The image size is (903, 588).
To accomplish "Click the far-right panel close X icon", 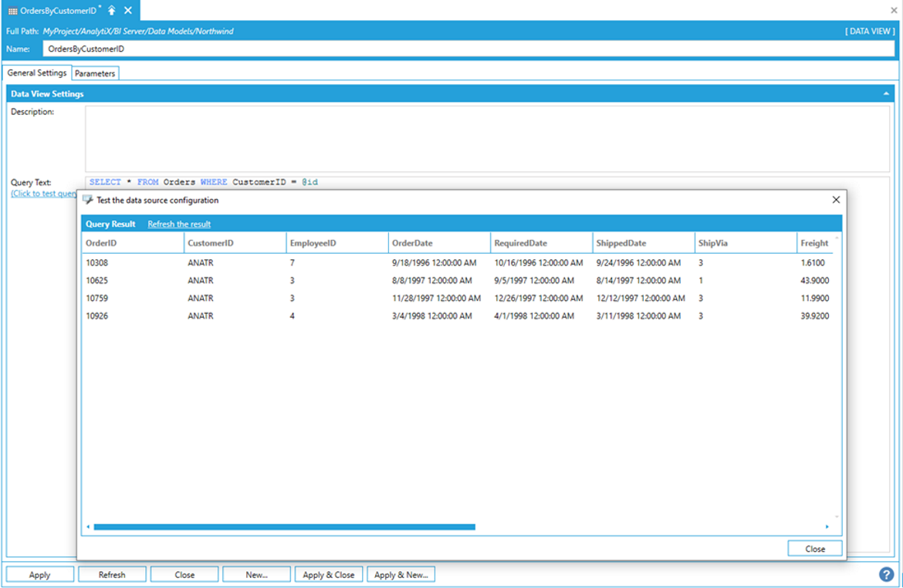I will 894,11.
